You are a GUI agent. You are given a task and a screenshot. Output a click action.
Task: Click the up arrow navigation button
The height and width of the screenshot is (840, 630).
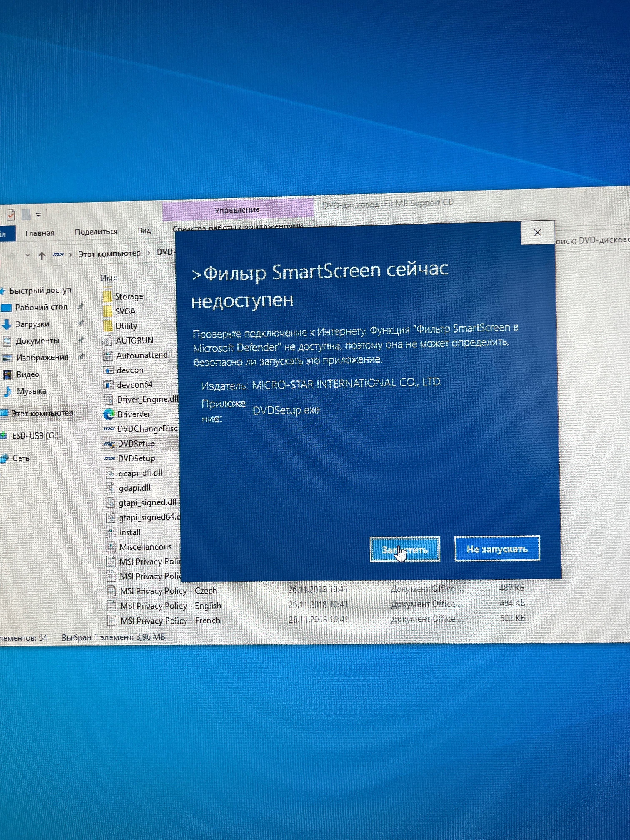[42, 256]
